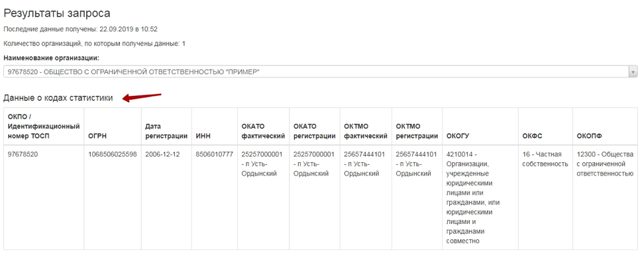
Task: Click the ОКПО column header
Action: point(44,126)
